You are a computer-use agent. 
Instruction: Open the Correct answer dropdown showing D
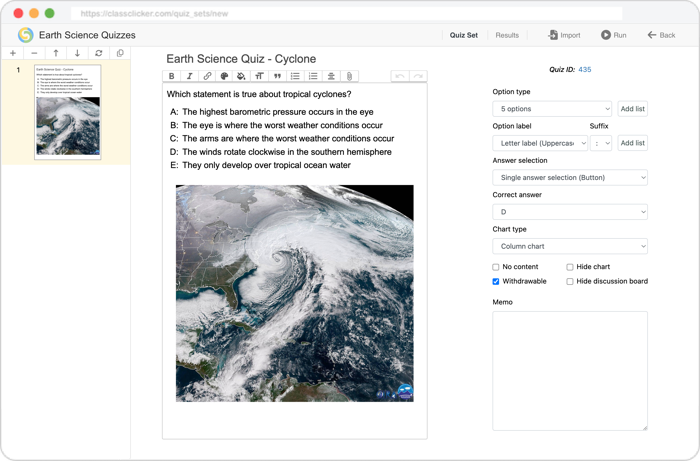(570, 212)
